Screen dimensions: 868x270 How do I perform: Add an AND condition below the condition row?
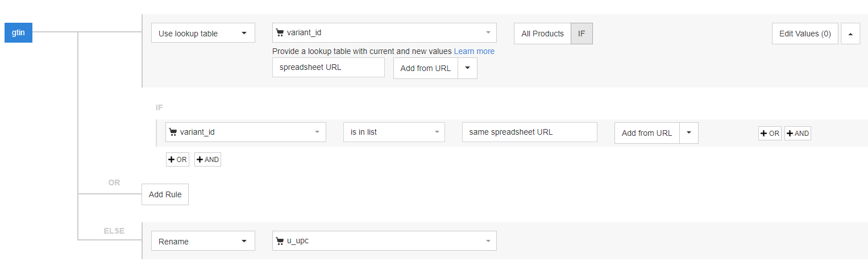(x=207, y=160)
